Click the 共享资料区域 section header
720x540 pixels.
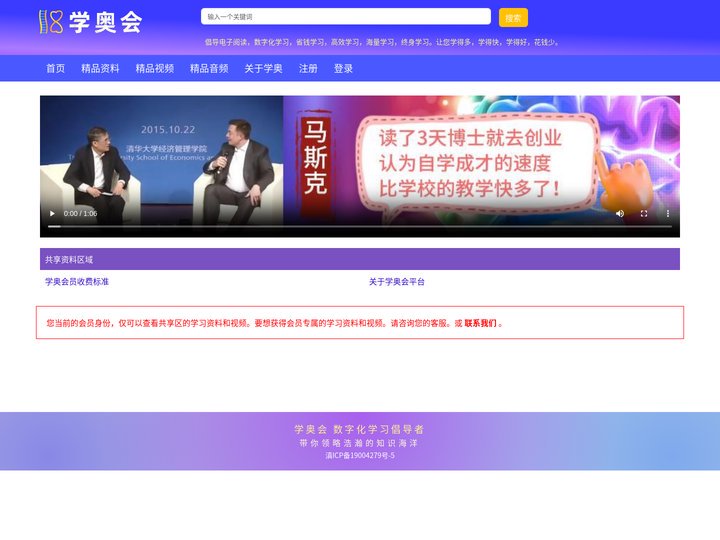tap(360, 259)
